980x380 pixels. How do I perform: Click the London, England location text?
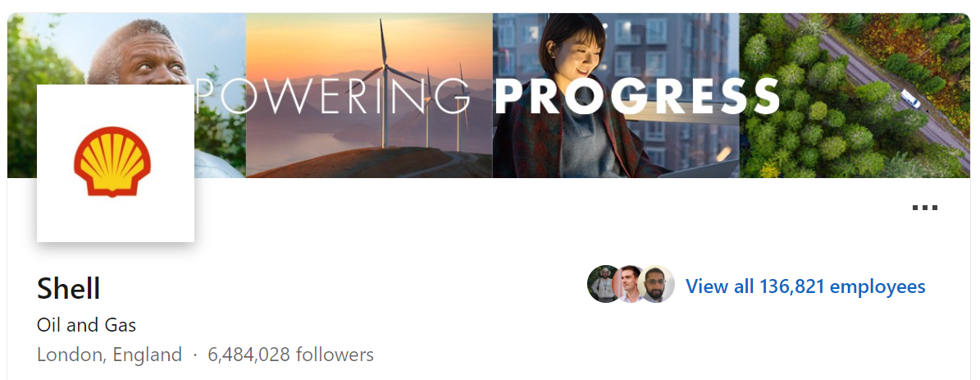click(x=109, y=355)
